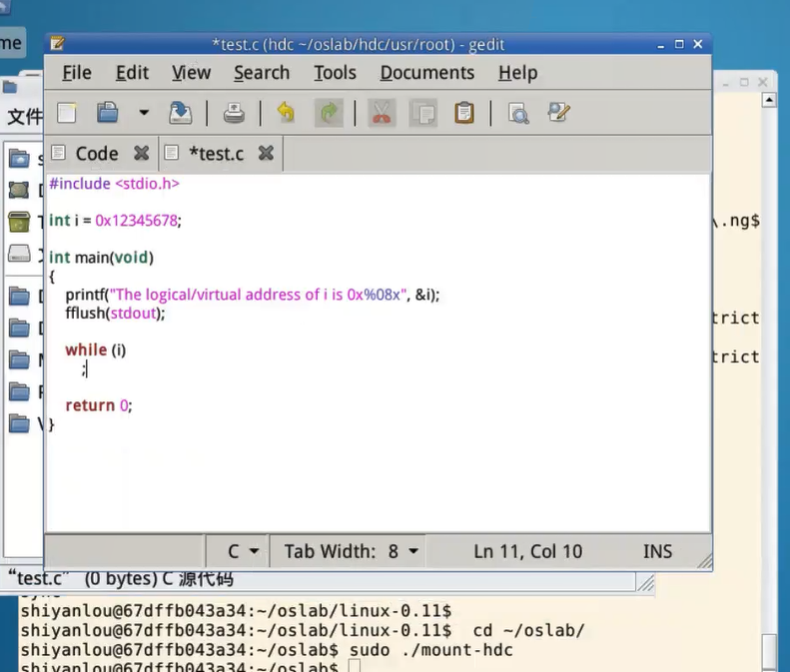Open the Search menu
This screenshot has height=672, width=790.
pyautogui.click(x=262, y=73)
